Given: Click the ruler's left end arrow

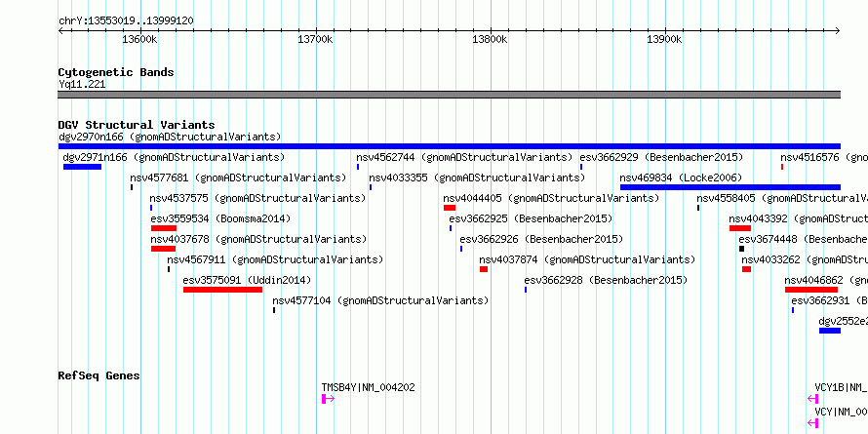Looking at the screenshot, I should click(60, 31).
